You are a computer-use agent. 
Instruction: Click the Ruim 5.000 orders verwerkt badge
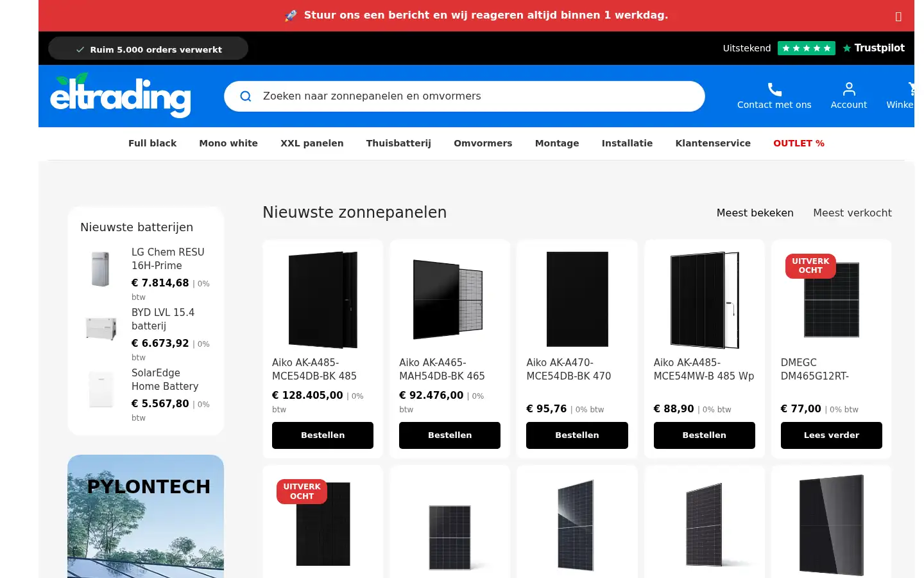tap(148, 48)
